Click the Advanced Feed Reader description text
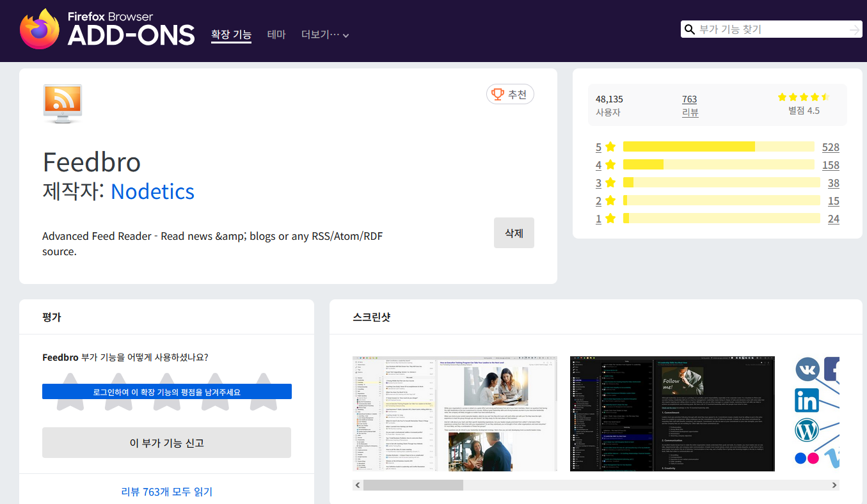Image resolution: width=867 pixels, height=504 pixels. 212,244
